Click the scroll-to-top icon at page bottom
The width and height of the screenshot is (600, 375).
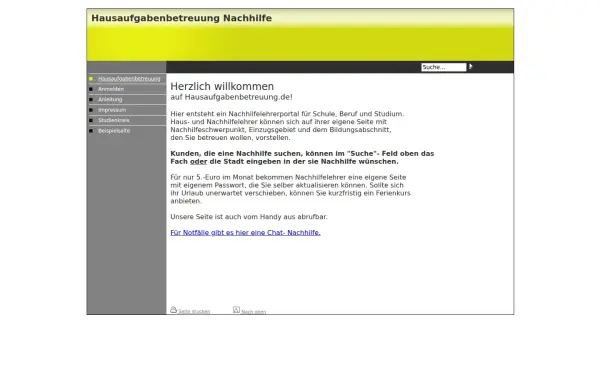tap(236, 310)
